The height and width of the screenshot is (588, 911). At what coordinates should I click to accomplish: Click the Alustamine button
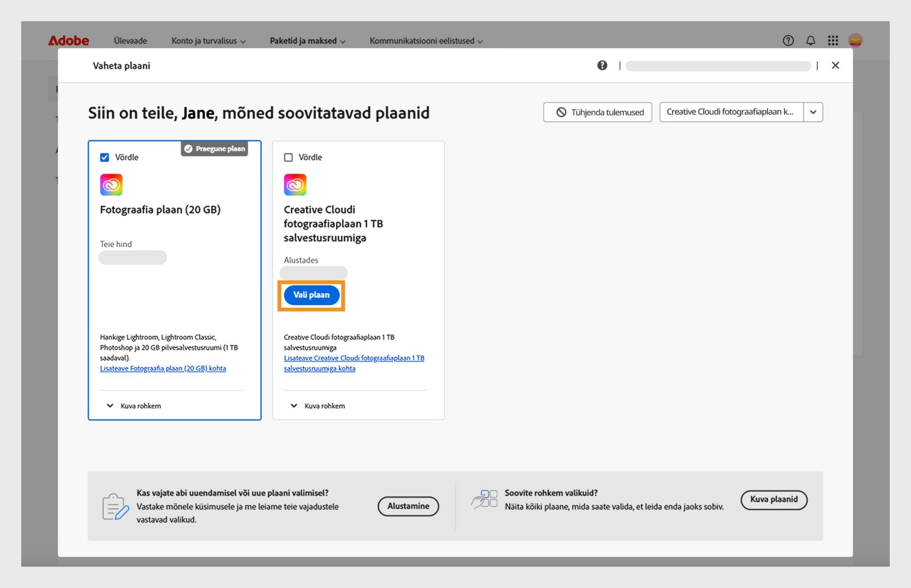[x=408, y=506]
